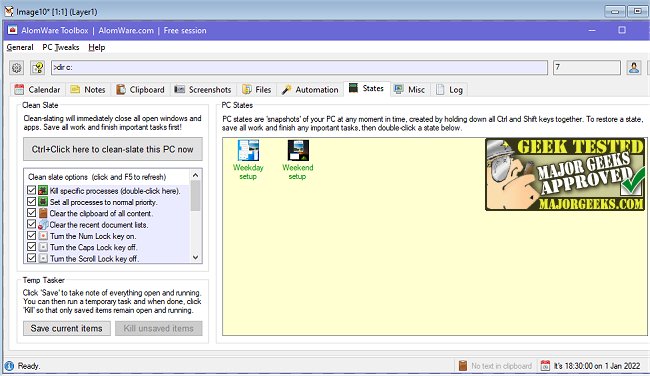650x376 pixels.
Task: Click the clean slate options scrollbar thumb
Action: click(196, 196)
